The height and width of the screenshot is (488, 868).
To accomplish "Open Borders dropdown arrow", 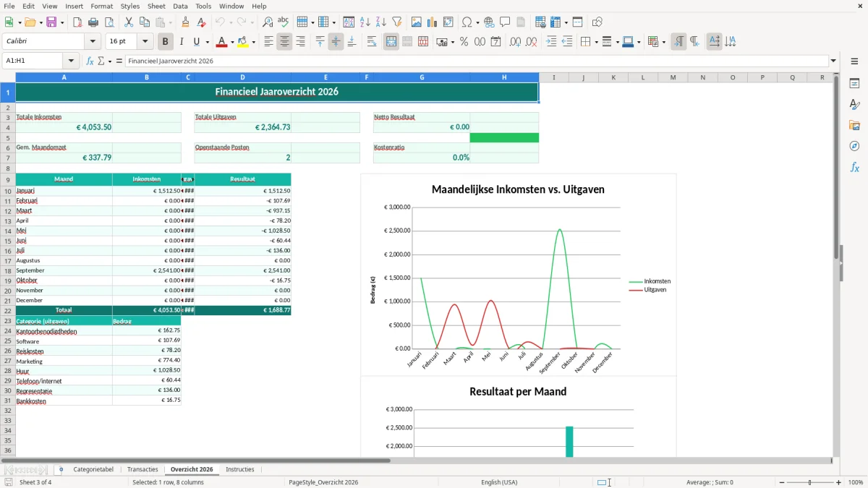I will (x=596, y=42).
